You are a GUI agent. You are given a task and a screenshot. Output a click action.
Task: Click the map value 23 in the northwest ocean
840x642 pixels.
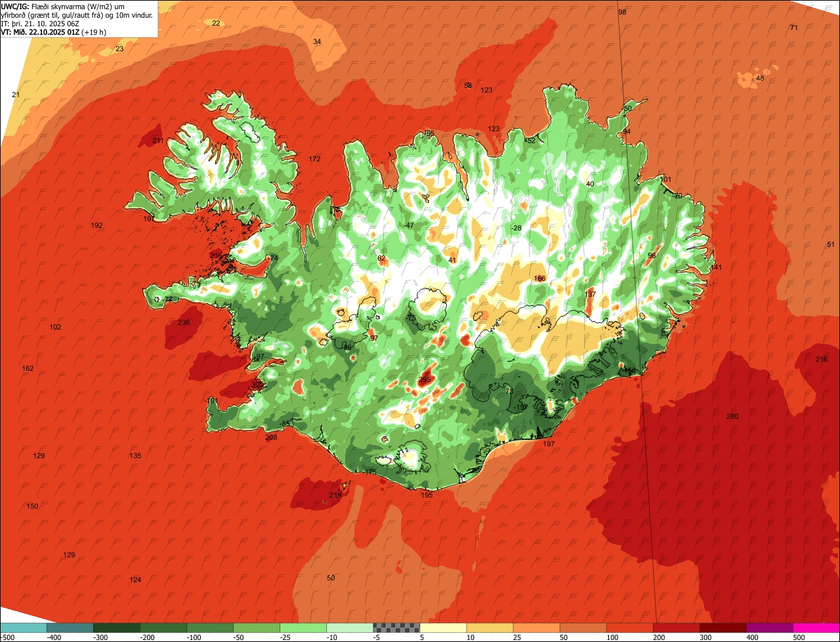pyautogui.click(x=119, y=49)
